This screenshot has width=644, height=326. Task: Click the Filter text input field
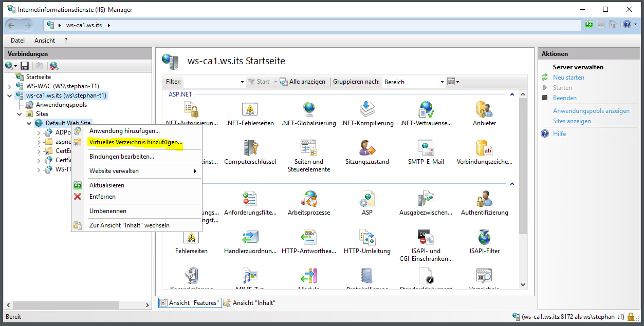point(211,82)
